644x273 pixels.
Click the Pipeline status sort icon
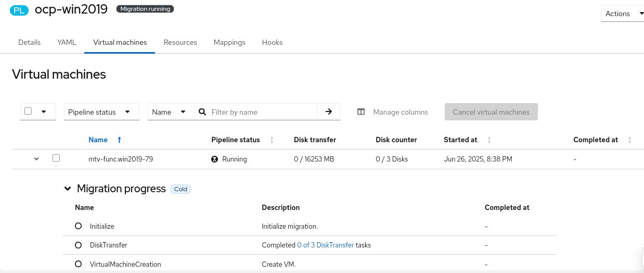272,140
